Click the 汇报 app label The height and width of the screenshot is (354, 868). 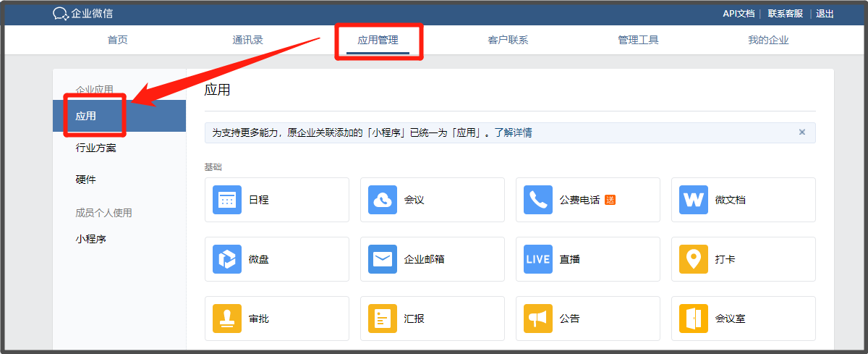coord(414,319)
